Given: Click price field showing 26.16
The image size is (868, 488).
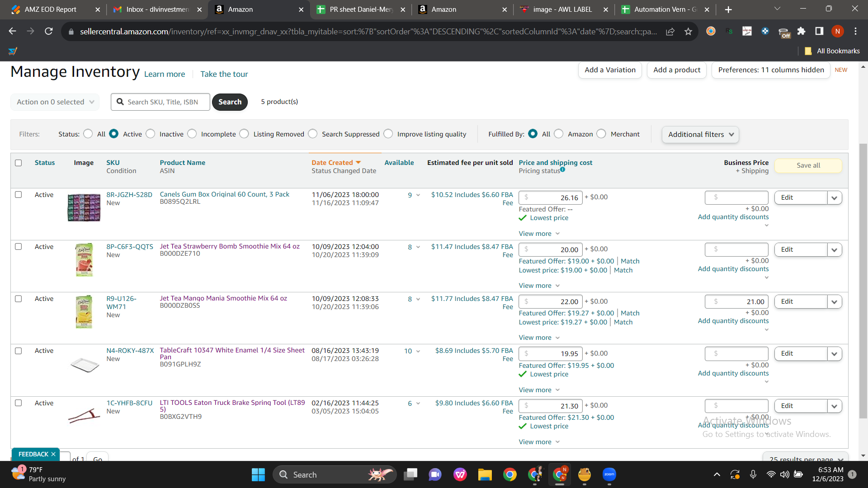Looking at the screenshot, I should coord(551,197).
